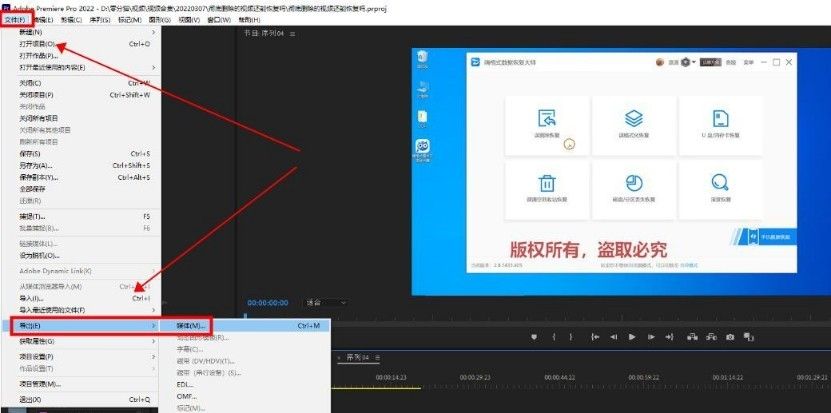Click the Mark Out brace icon
Screen dimensions: 831x413
[x=571, y=337]
